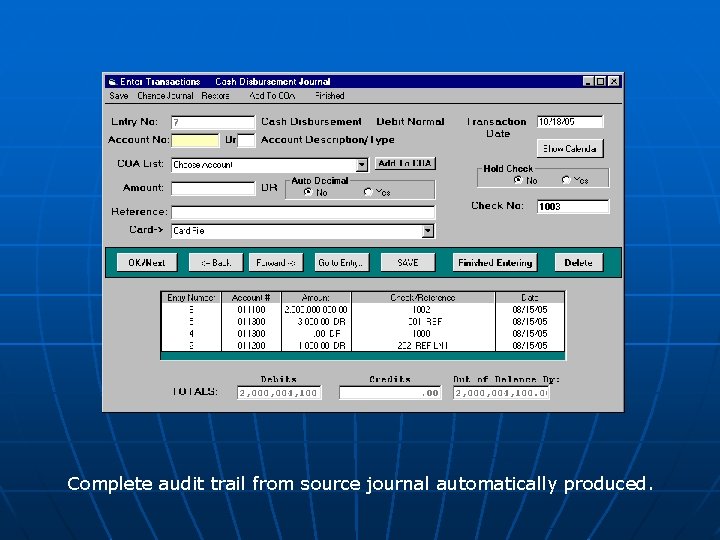Select Auto Decimal No option
The image size is (720, 540).
pos(308,192)
